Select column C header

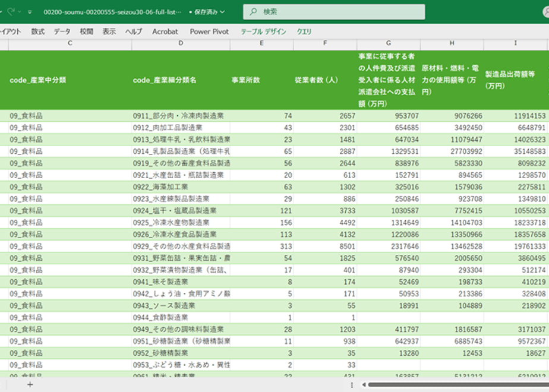click(70, 43)
